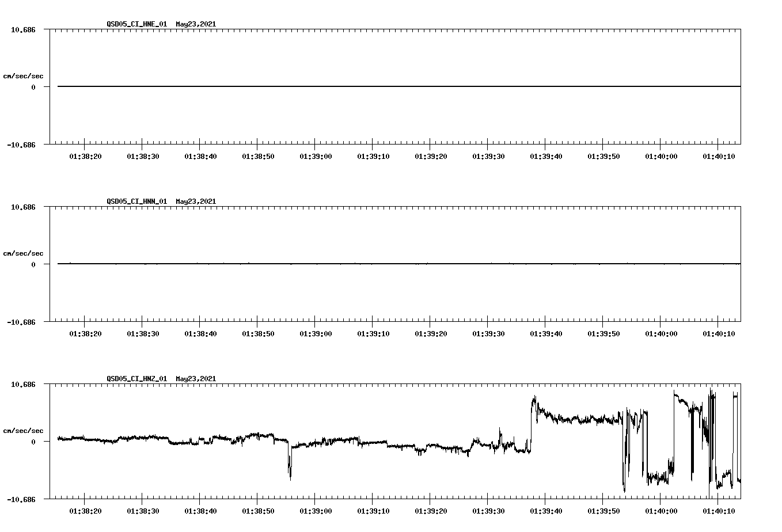The height and width of the screenshot is (532, 782).
Task: Click time label 01:39:50 under HNZ plot
Action: [603, 511]
